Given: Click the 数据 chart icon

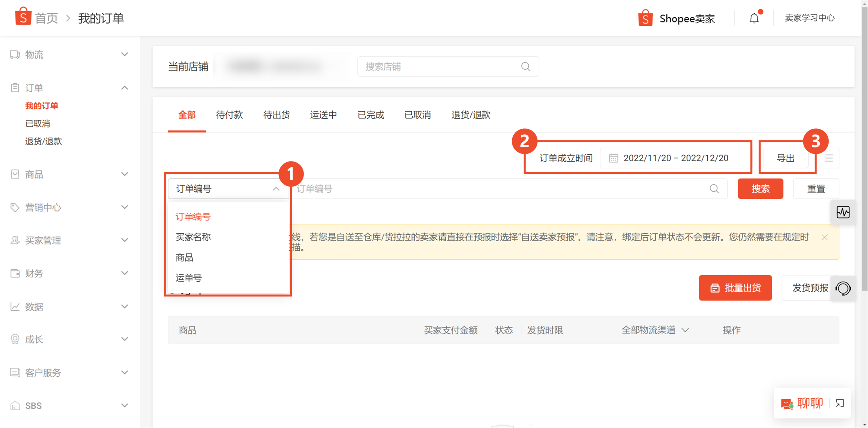Looking at the screenshot, I should pyautogui.click(x=15, y=307).
